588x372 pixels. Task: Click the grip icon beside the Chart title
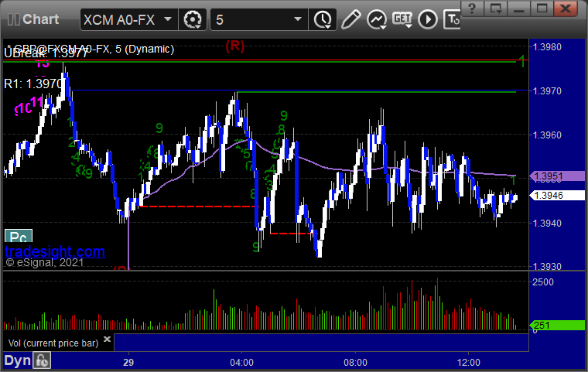point(13,19)
